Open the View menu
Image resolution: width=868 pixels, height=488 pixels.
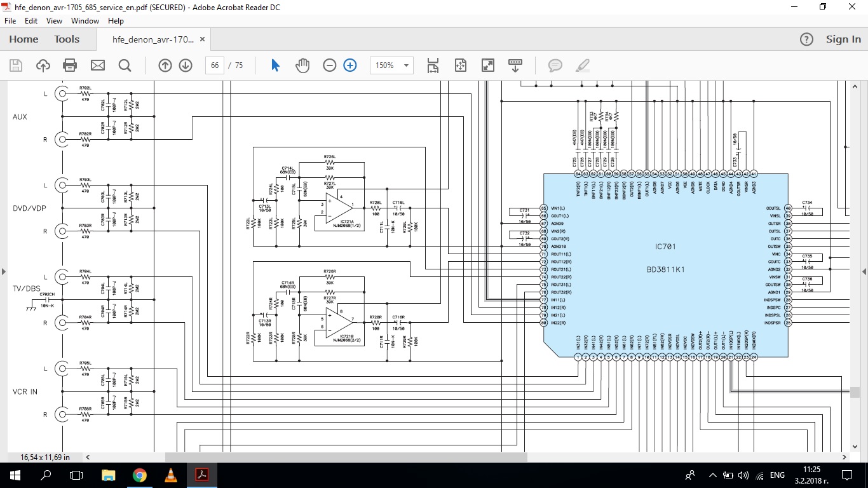point(54,21)
